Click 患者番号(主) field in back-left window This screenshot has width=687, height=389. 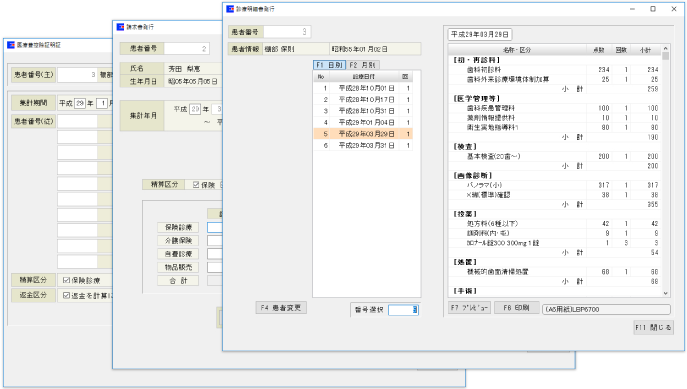[x=78, y=74]
